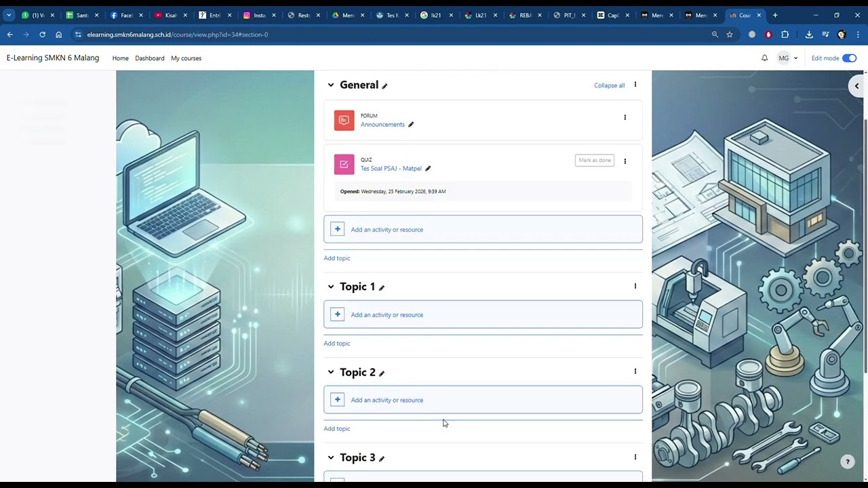Rename Topic 2 with its pencil icon

(x=382, y=373)
